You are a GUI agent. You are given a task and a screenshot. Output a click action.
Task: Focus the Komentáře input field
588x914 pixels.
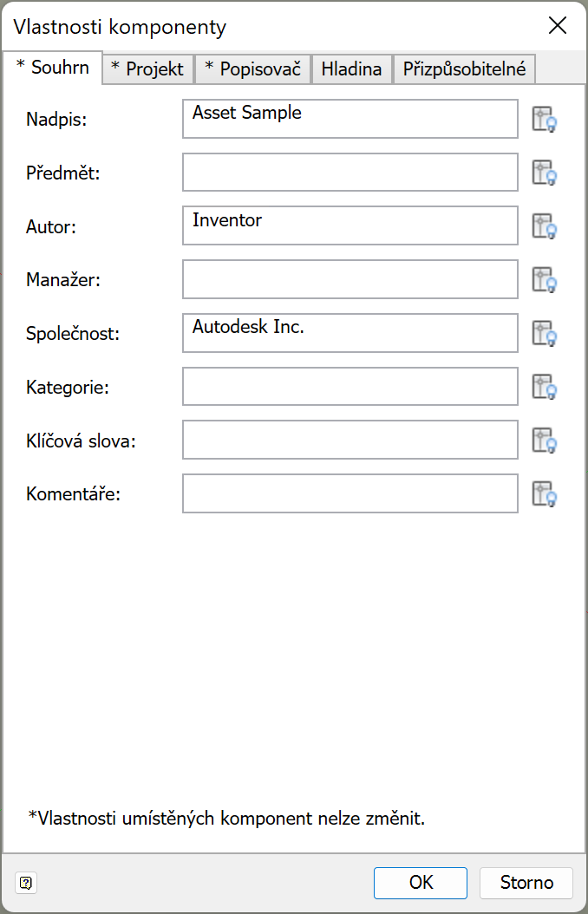click(x=350, y=494)
